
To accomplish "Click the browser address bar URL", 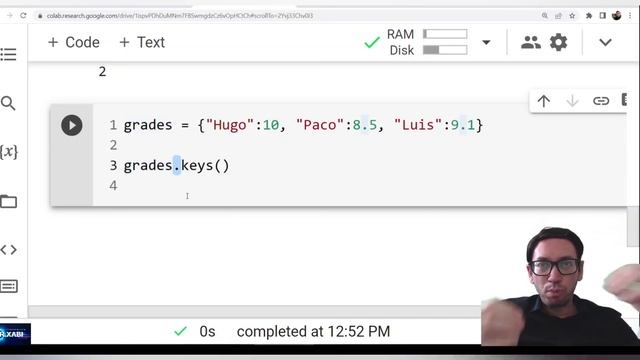I will click(x=180, y=16).
